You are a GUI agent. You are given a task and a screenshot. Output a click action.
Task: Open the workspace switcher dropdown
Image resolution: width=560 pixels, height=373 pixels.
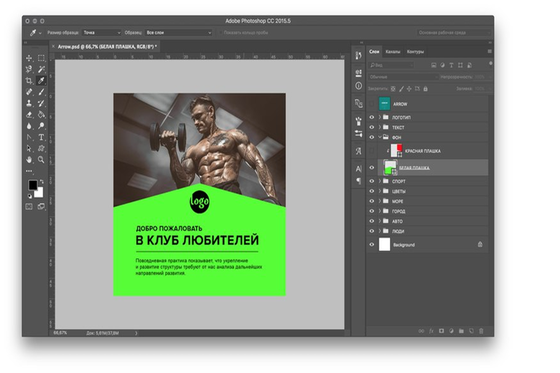pyautogui.click(x=454, y=33)
